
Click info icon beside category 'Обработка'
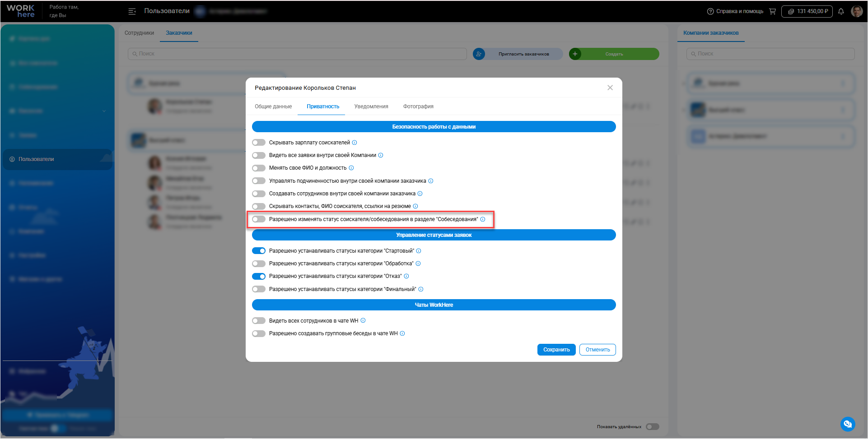point(418,263)
